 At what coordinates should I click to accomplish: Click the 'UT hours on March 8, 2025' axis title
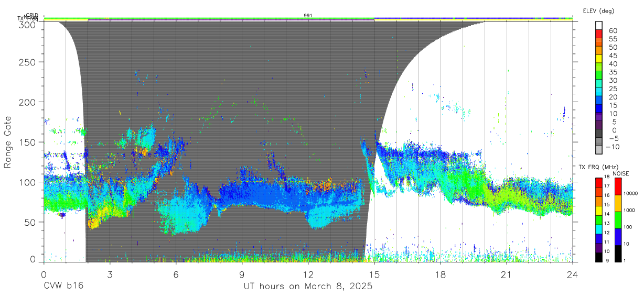[308, 287]
